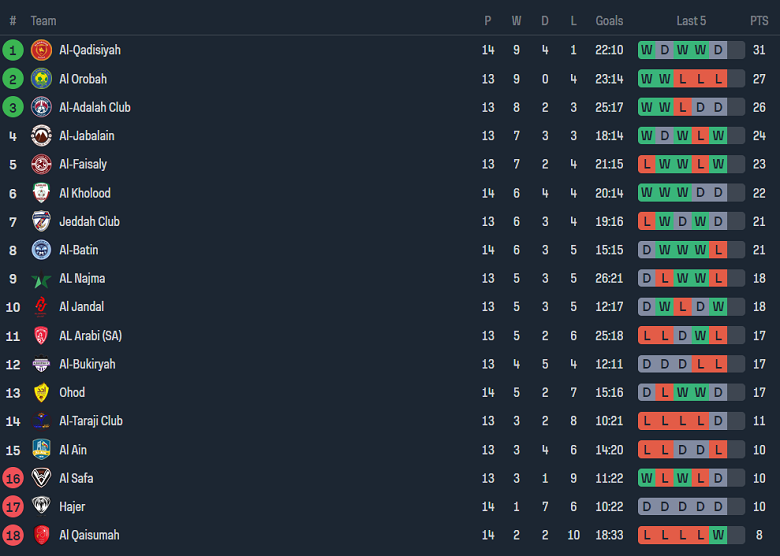Open the Al-Jabalain team logo

[x=41, y=136]
